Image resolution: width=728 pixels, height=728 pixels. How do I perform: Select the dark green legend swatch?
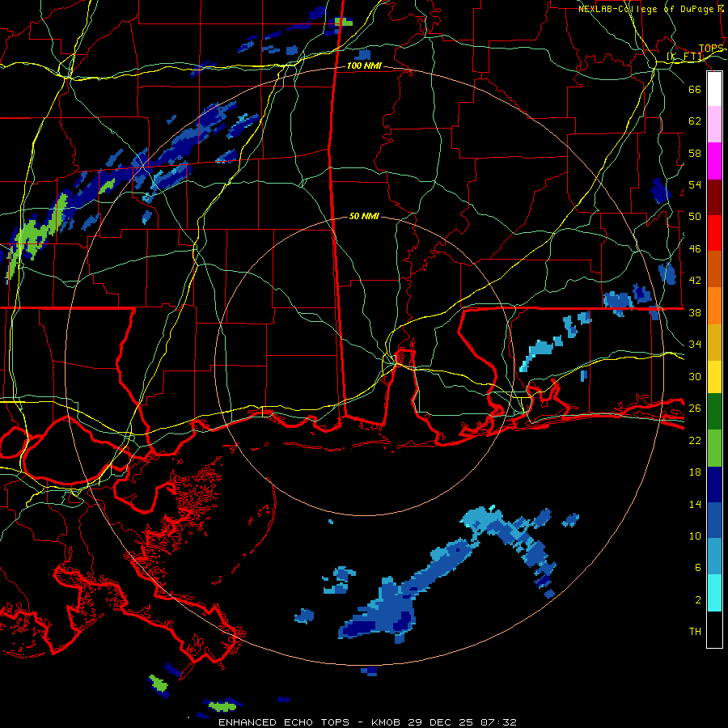[714, 412]
